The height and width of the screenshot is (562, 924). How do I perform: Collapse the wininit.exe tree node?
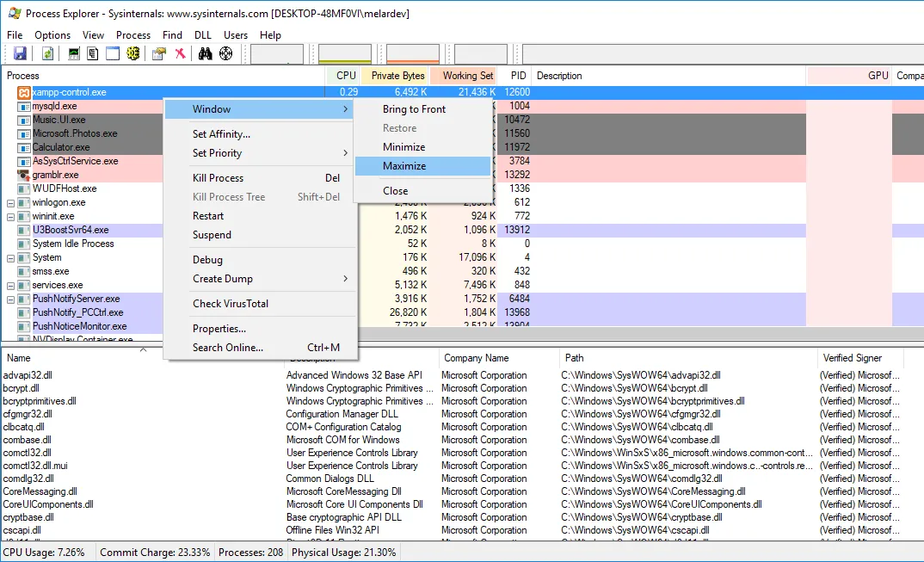pyautogui.click(x=10, y=217)
